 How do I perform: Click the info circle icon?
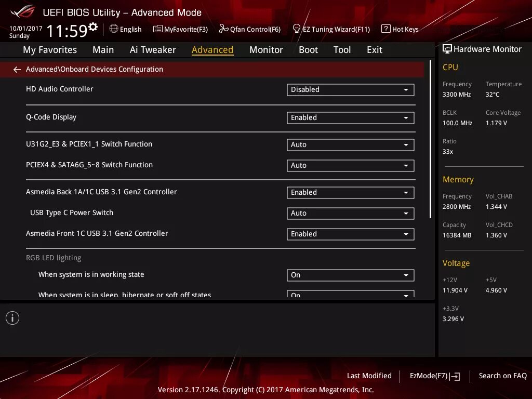tap(12, 318)
